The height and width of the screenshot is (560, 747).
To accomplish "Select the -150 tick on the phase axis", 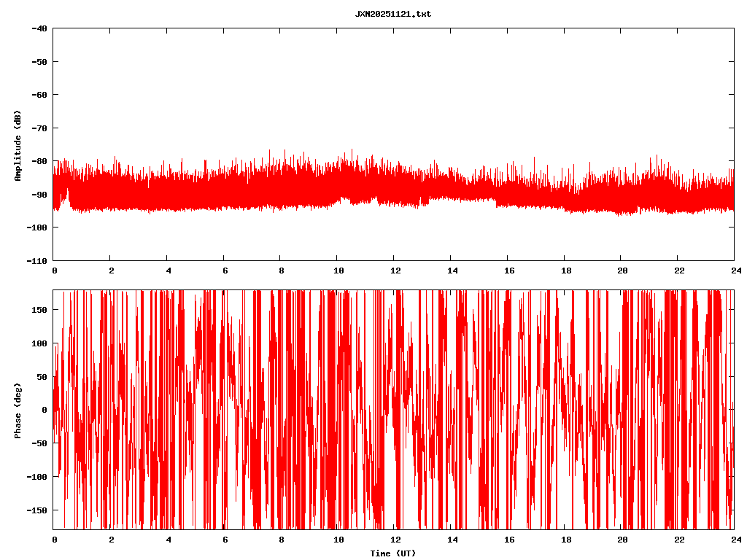I will [x=37, y=510].
